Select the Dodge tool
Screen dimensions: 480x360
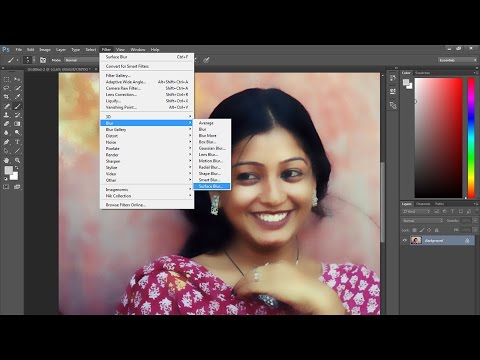coord(17,133)
